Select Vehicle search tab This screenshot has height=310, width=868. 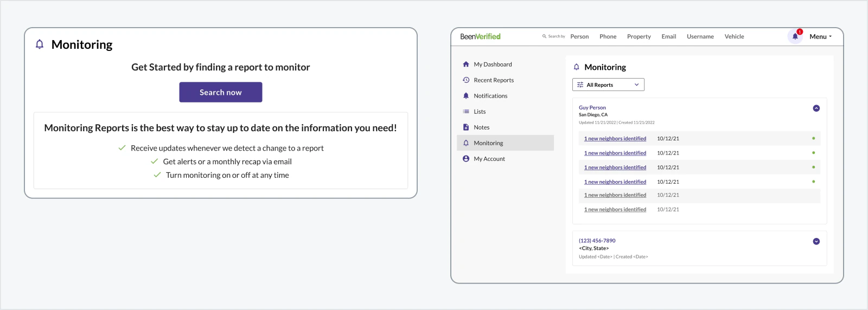(x=734, y=36)
